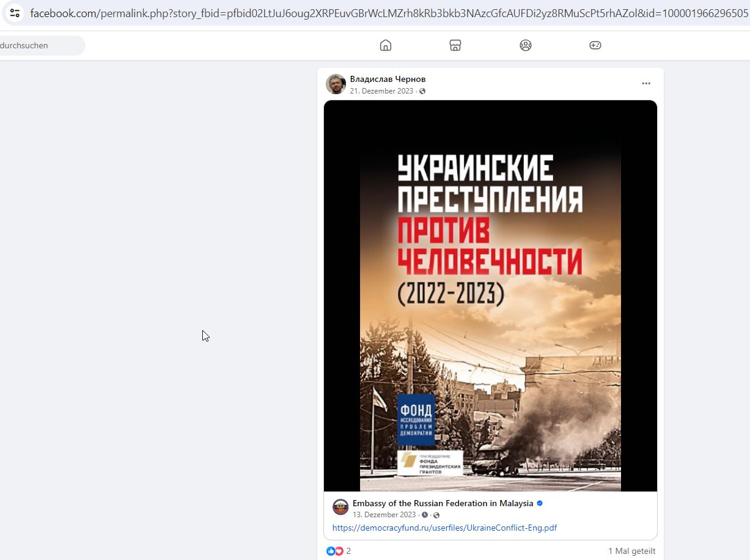Screen dimensions: 750x560
Task: Click the heart reaction icon under the post
Action: click(339, 551)
